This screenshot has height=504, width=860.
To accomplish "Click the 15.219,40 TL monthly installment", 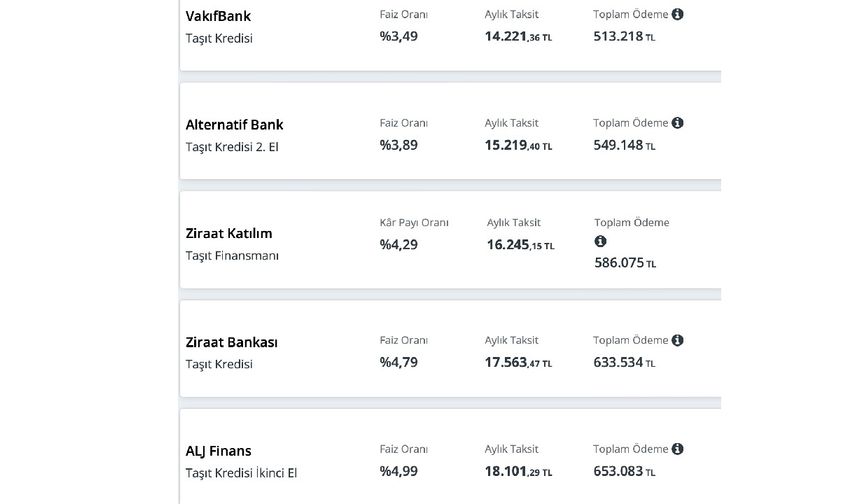I will pos(518,145).
